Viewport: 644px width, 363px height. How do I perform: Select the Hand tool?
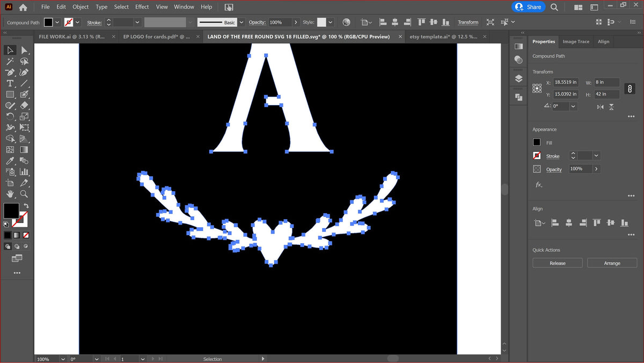point(10,194)
